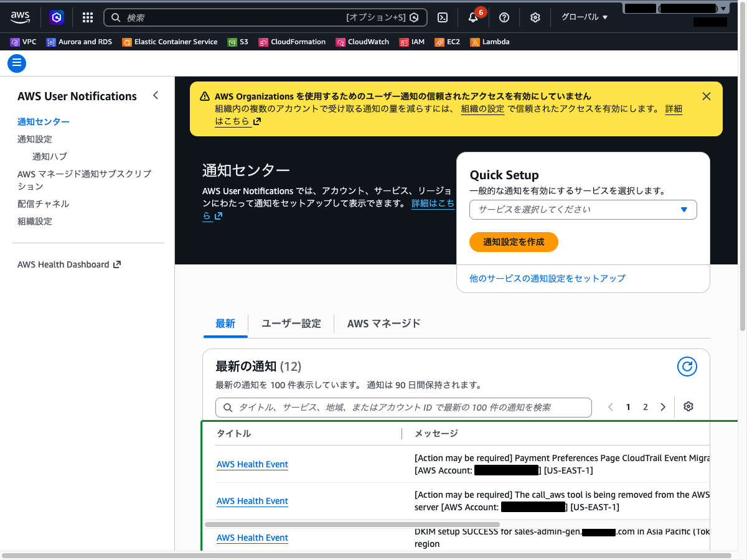Open the AWS logo home icon
The height and width of the screenshot is (560, 747).
coord(21,17)
